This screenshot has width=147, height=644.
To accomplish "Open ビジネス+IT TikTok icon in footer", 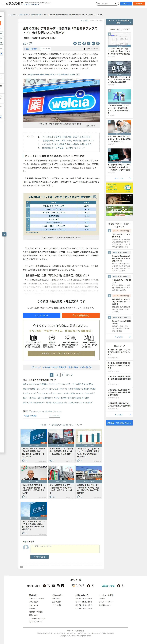I will 62,586.
